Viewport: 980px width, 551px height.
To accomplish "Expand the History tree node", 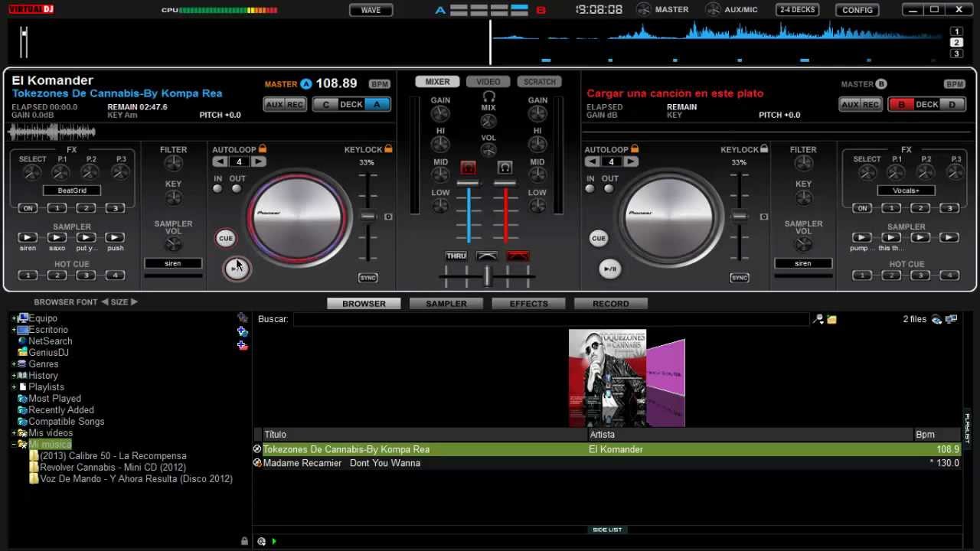I will coord(14,376).
